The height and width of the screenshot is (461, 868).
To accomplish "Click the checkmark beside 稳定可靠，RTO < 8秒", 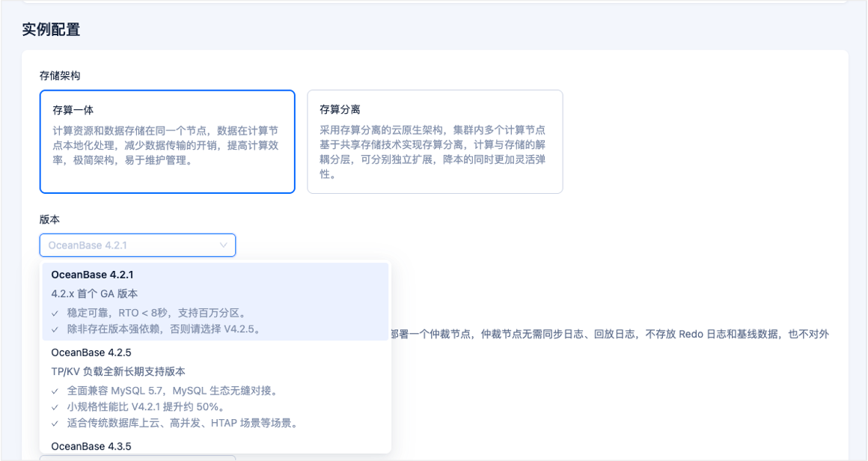I will (x=55, y=314).
